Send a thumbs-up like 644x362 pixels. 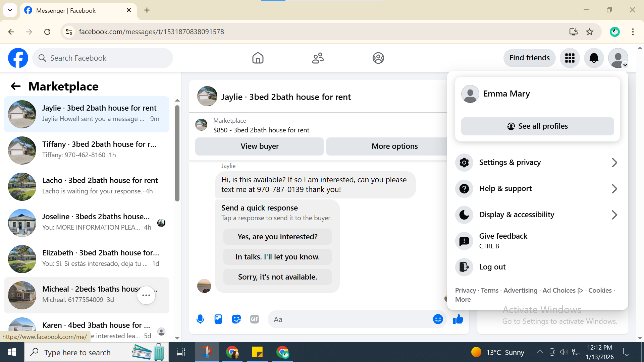pyautogui.click(x=458, y=319)
